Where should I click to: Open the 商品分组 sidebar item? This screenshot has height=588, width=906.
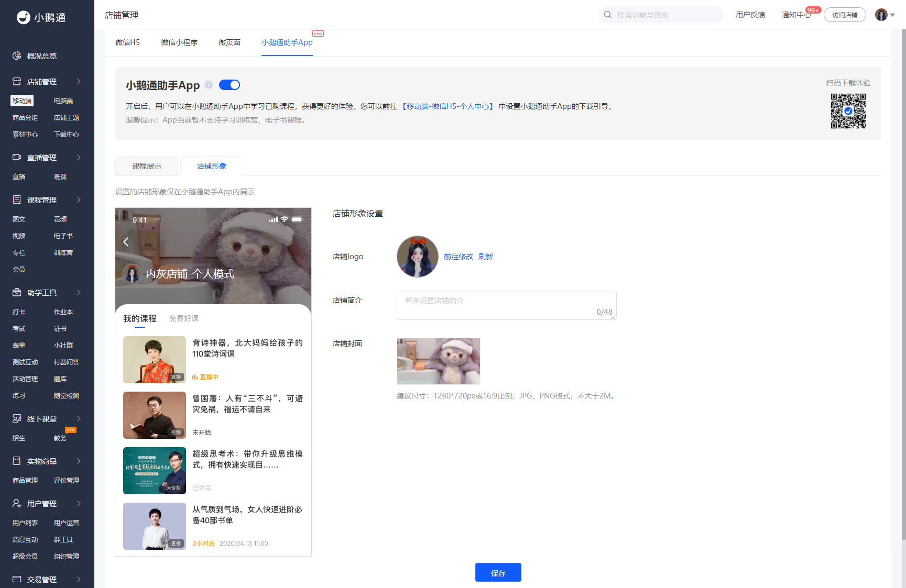[25, 117]
